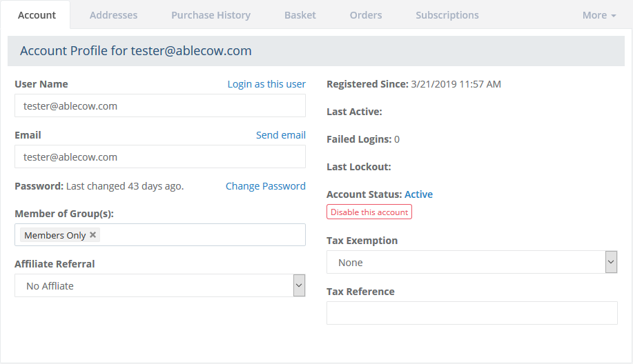Expand the Tax Exemption dropdown

point(471,262)
